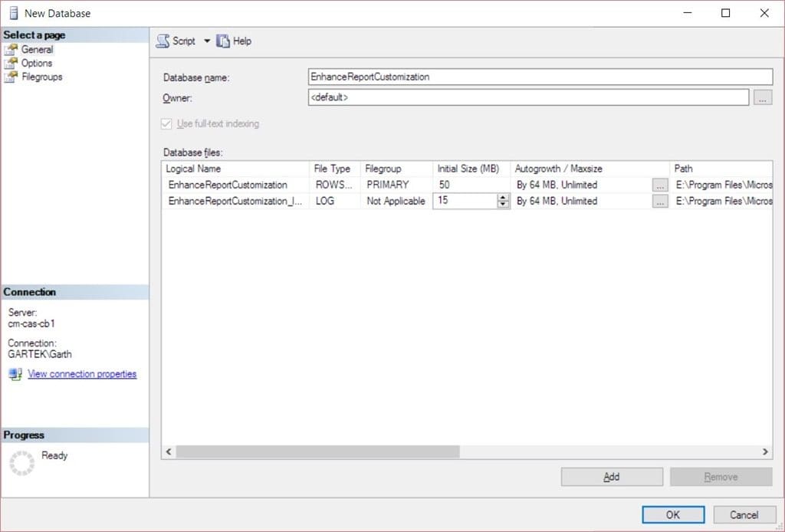Click the initial size 15 field

(x=465, y=201)
